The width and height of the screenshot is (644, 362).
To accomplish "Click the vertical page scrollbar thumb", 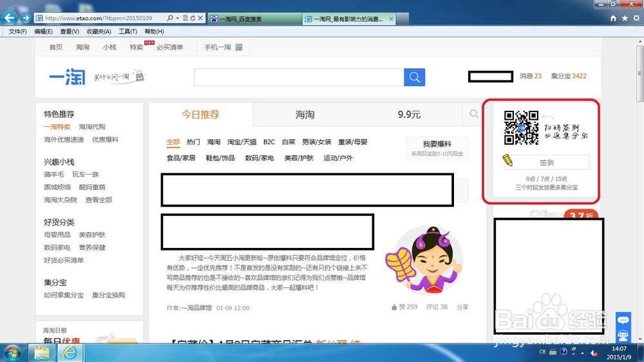I will tap(639, 73).
